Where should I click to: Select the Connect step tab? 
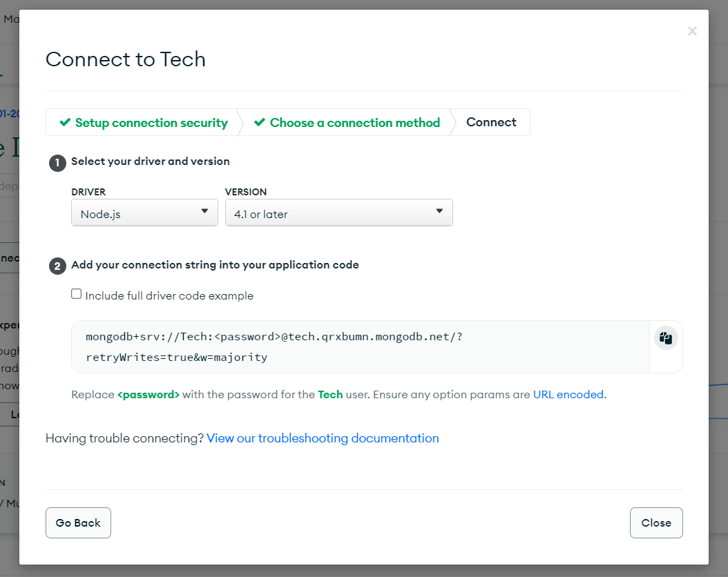(491, 122)
